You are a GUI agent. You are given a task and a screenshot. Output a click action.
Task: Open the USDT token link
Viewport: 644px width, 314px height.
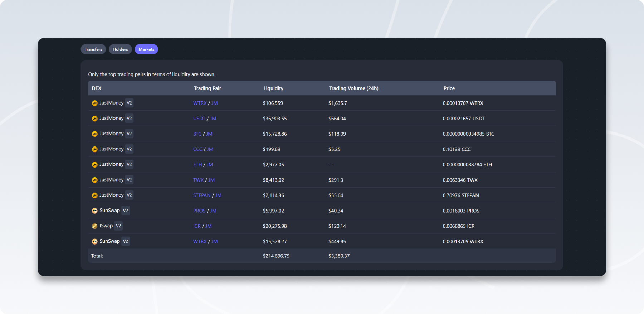click(x=199, y=119)
